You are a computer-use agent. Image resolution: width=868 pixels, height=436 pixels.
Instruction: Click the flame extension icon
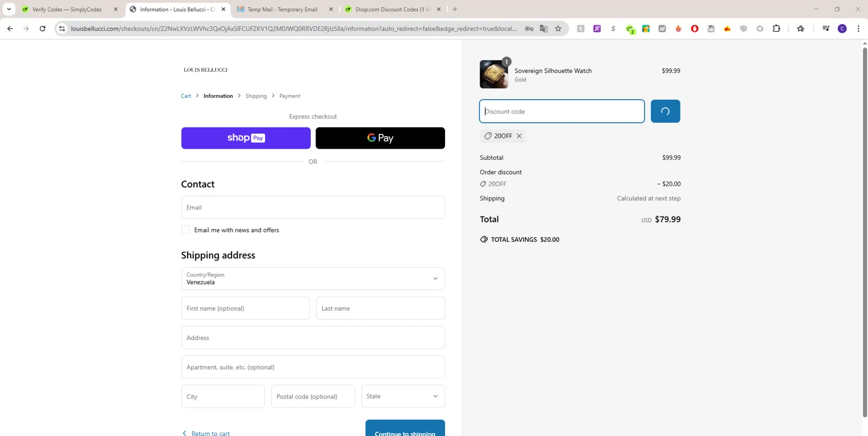point(678,28)
